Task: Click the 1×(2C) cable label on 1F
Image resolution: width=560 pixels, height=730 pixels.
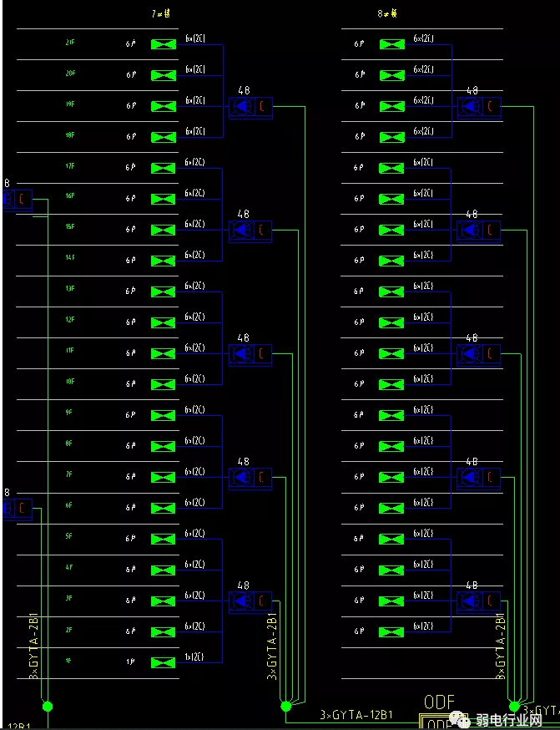Action: [x=194, y=657]
